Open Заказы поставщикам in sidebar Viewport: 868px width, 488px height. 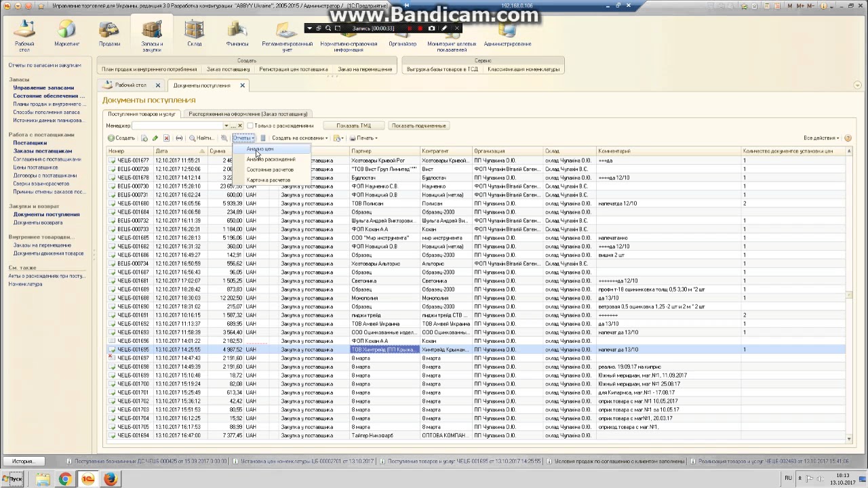click(x=42, y=151)
